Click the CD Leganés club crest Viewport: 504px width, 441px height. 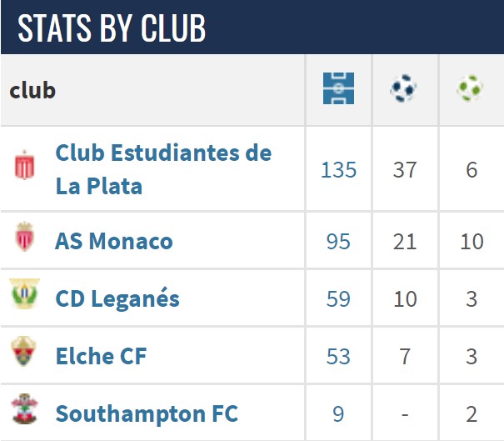tap(24, 293)
